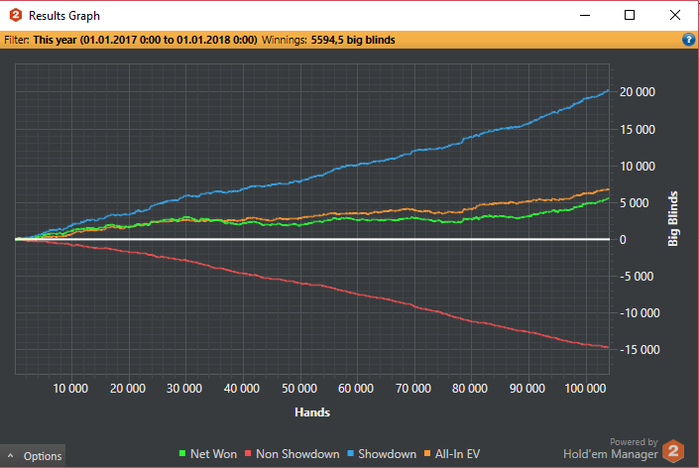Click the blue Showdown legend swatch
This screenshot has width=700, height=468.
click(350, 454)
